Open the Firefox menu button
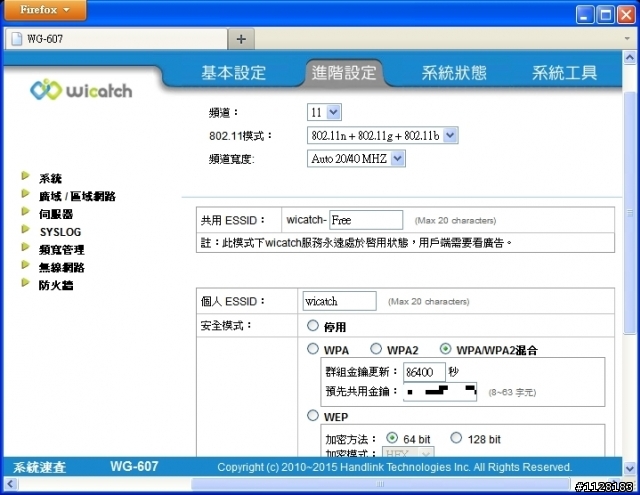640x495 pixels. coord(45,10)
